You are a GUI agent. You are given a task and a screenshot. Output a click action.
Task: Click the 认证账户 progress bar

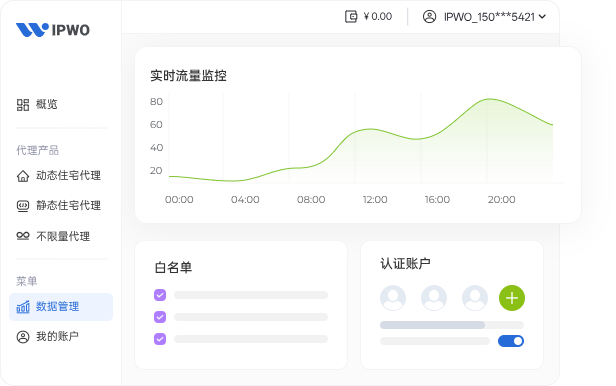tap(452, 325)
